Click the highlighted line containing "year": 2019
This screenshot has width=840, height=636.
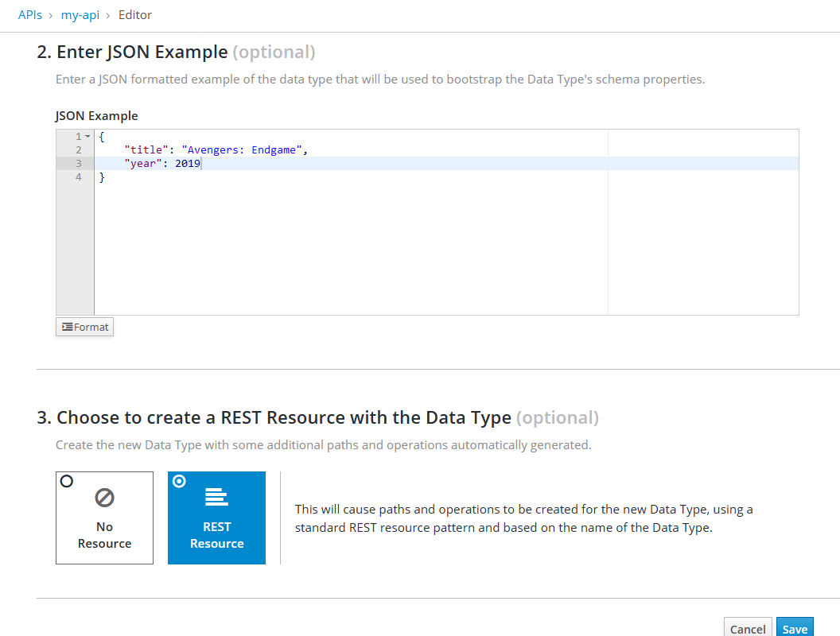click(x=159, y=163)
